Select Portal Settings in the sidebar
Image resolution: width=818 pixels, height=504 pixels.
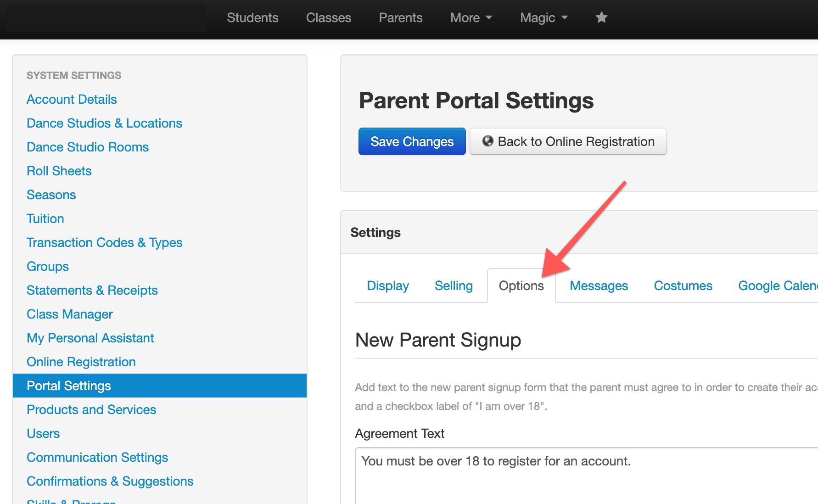pos(160,386)
